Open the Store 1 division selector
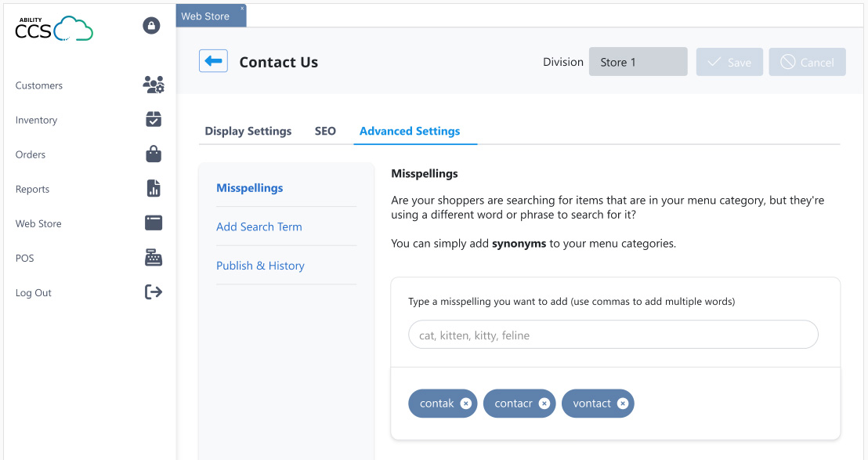The image size is (868, 460). (638, 61)
